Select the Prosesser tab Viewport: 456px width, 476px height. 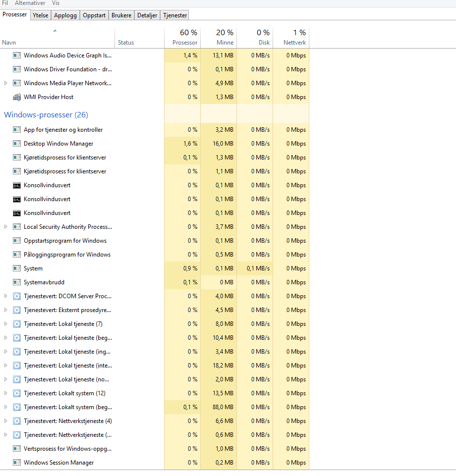(14, 14)
